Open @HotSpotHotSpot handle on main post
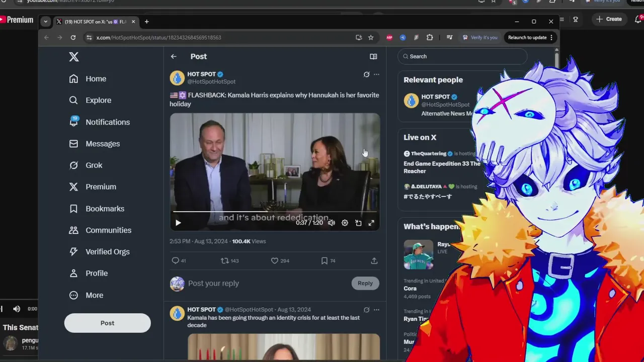The width and height of the screenshot is (644, 362). coord(211,81)
